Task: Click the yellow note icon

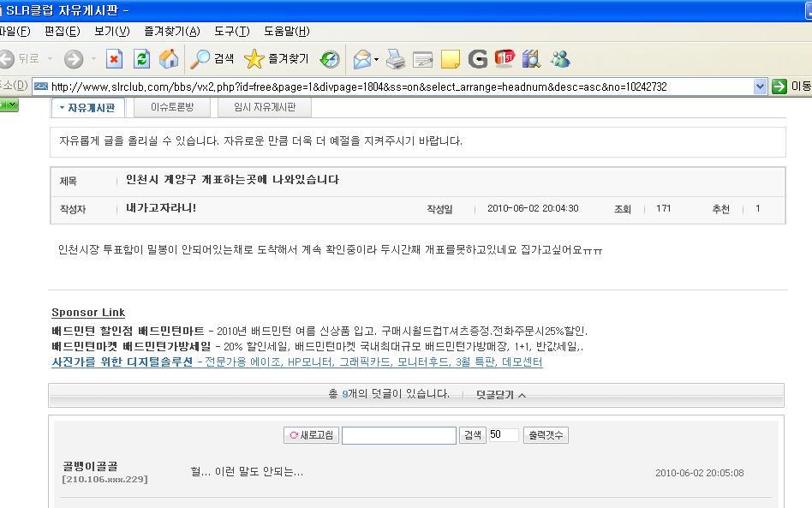Action: (450, 59)
